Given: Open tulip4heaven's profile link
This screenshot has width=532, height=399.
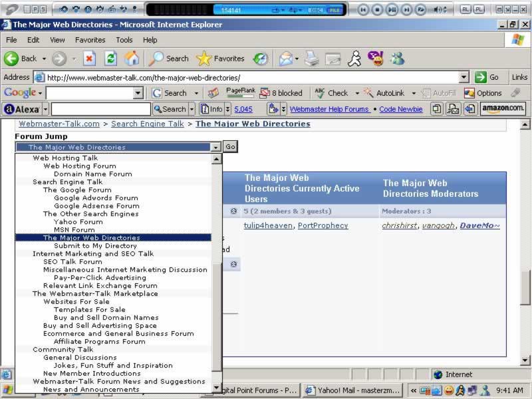Looking at the screenshot, I should pyautogui.click(x=268, y=225).
